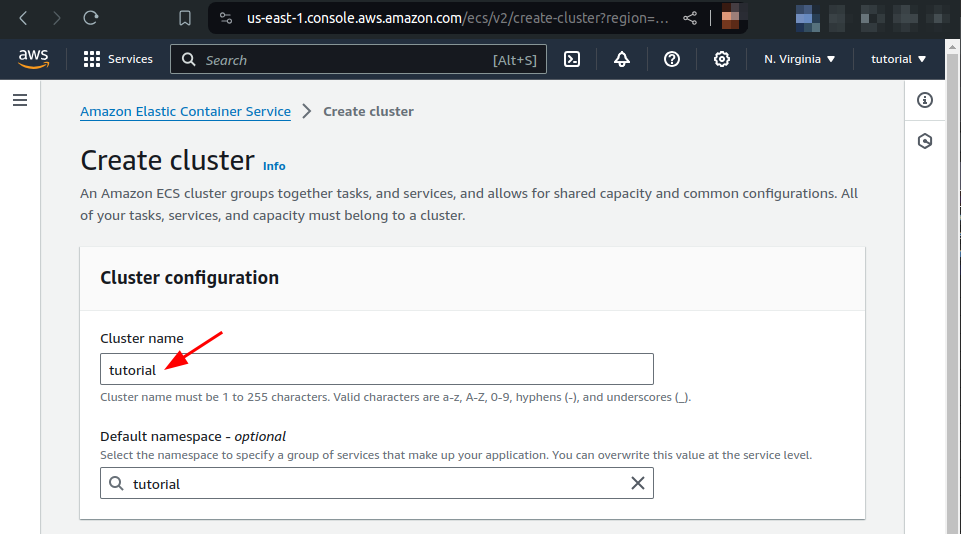Open the help question-mark menu
Image resolution: width=961 pixels, height=534 pixels.
pyautogui.click(x=672, y=59)
